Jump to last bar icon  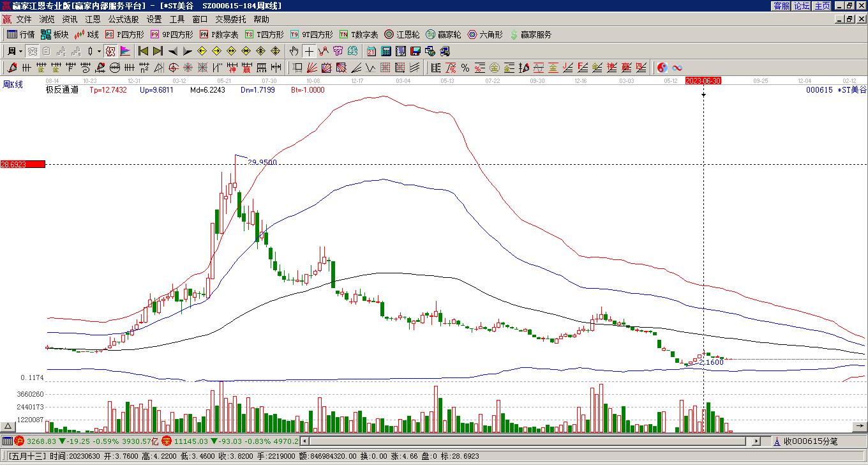tap(158, 51)
